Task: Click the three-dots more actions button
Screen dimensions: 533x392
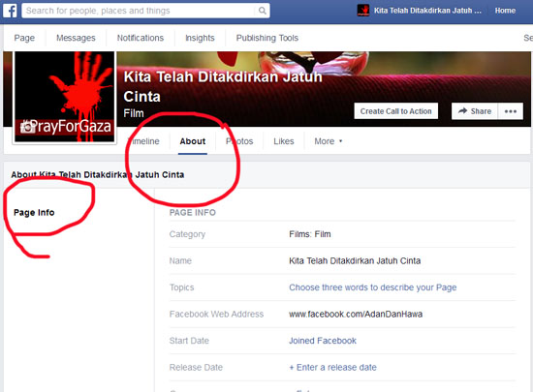Action: coord(510,111)
